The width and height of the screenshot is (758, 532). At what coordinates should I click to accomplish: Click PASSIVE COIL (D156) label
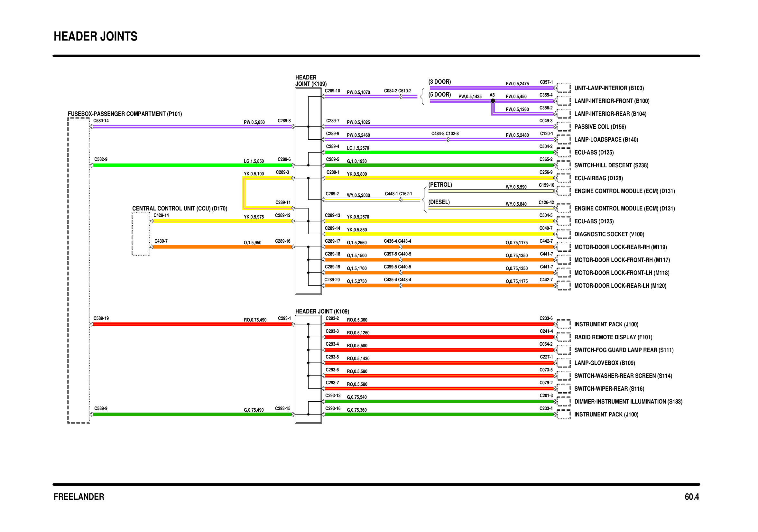[x=600, y=127]
